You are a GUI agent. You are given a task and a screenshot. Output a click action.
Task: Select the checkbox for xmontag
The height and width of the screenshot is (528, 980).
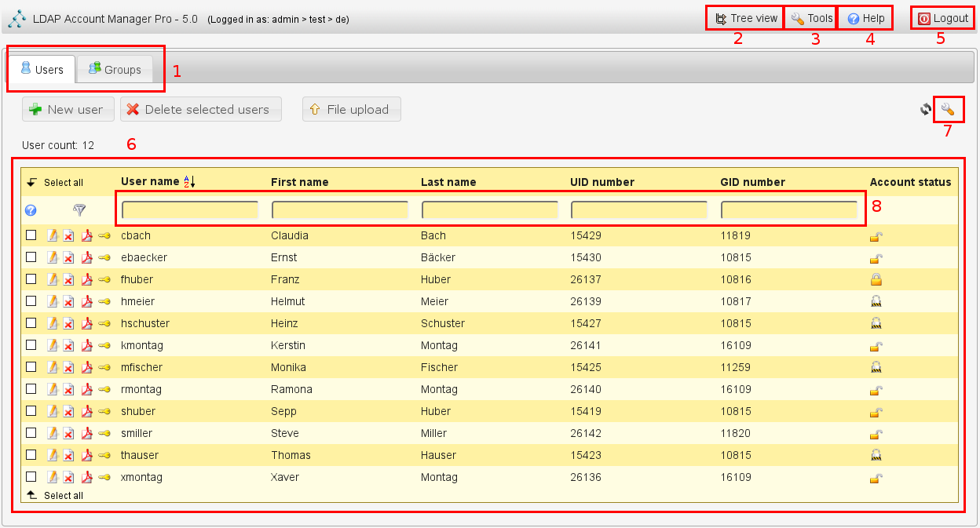coord(31,477)
